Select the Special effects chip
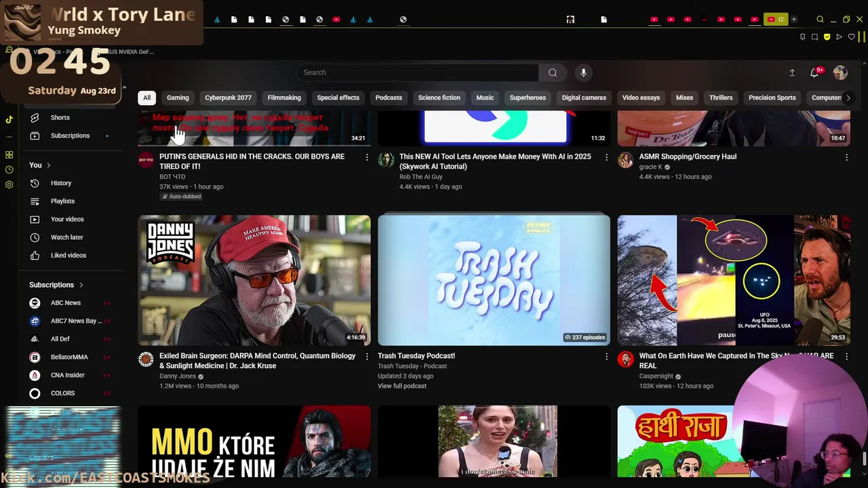The width and height of the screenshot is (868, 488). click(x=338, y=98)
